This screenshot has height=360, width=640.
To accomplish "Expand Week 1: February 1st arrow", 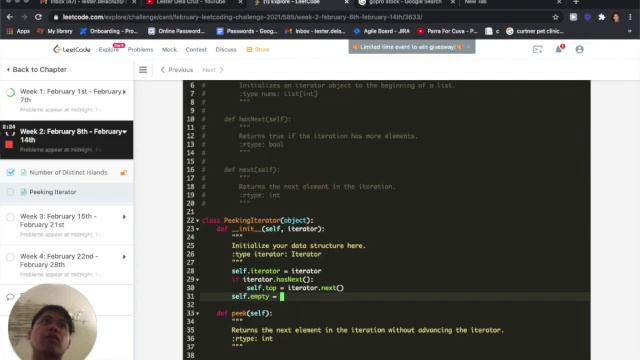I will pos(124,92).
